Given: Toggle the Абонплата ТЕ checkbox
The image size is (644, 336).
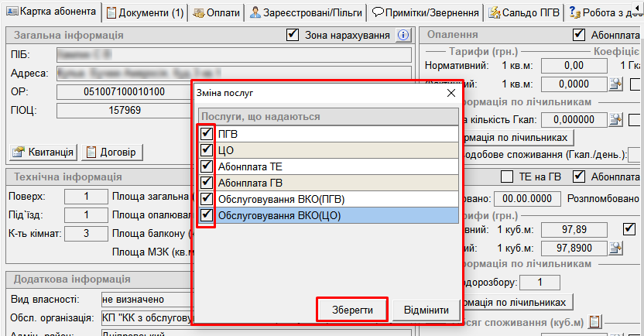Looking at the screenshot, I should click(x=207, y=166).
